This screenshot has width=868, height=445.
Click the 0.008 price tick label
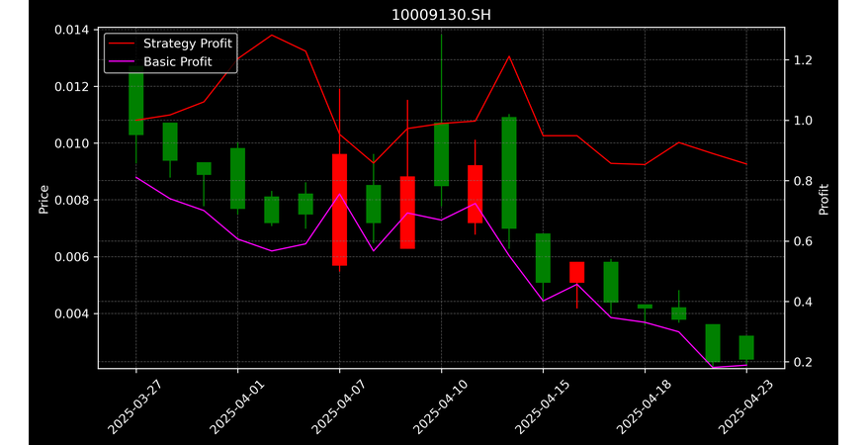73,201
